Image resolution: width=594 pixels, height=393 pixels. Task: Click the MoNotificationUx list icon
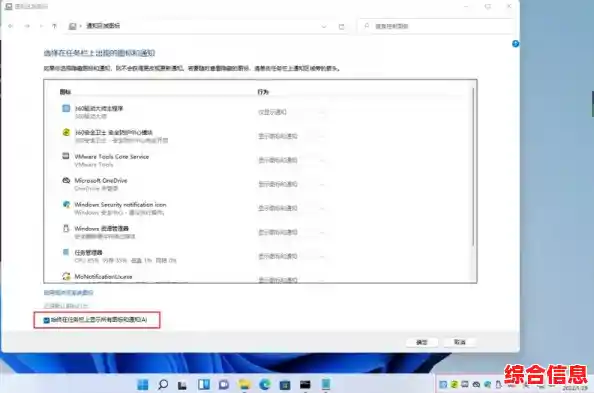coord(66,276)
